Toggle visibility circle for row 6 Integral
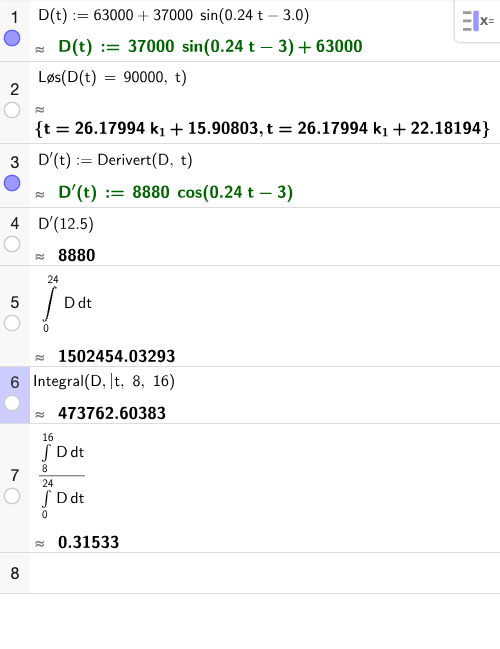 12,403
